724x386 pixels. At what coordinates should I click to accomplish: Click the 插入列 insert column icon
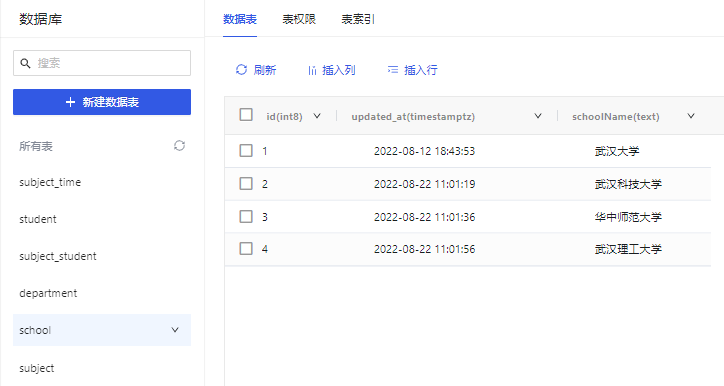313,70
